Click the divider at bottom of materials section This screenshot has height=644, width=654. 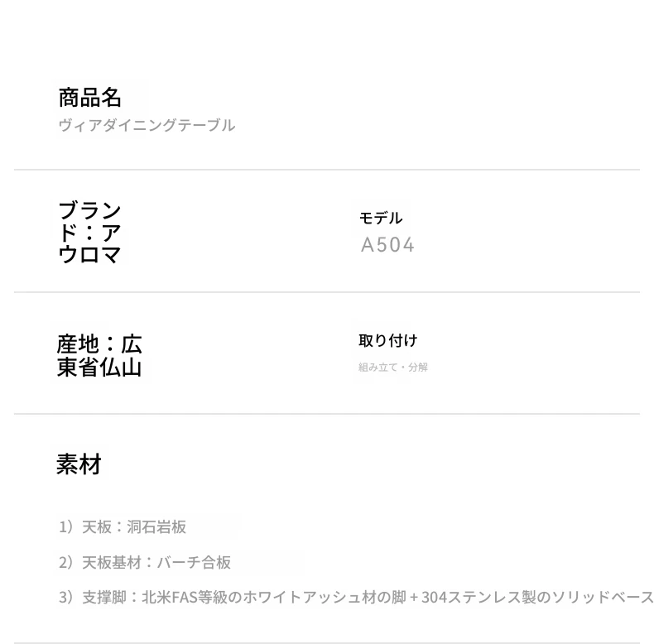[327, 642]
